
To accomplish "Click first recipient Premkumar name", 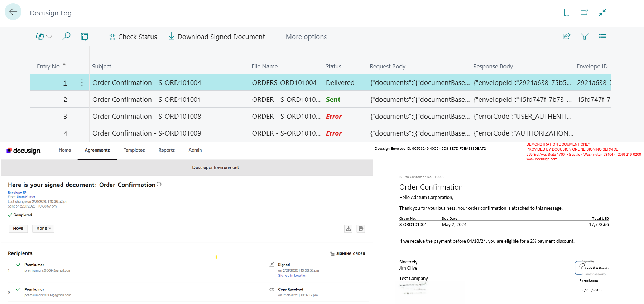I will (34, 265).
